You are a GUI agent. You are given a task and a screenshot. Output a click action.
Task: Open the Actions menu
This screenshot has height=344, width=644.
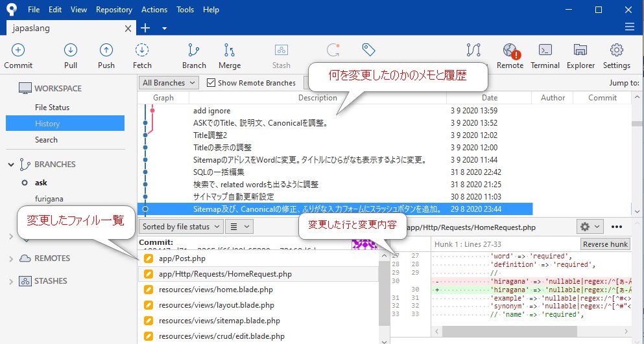tap(154, 10)
